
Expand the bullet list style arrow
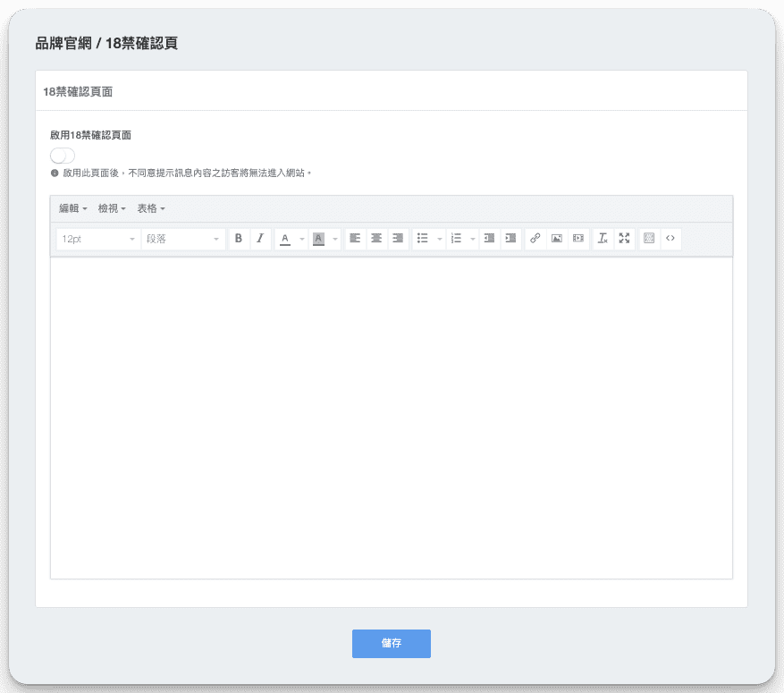tap(439, 239)
